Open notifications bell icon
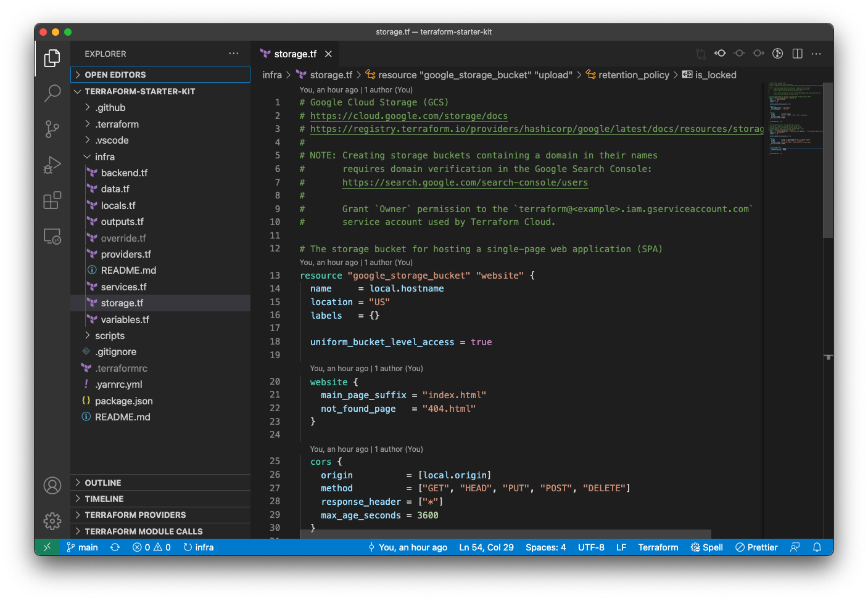868x601 pixels. coord(817,547)
